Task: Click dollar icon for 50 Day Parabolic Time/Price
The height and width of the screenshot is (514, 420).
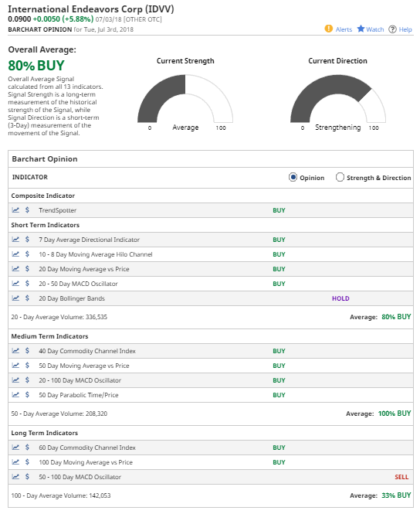Action: coord(27,395)
